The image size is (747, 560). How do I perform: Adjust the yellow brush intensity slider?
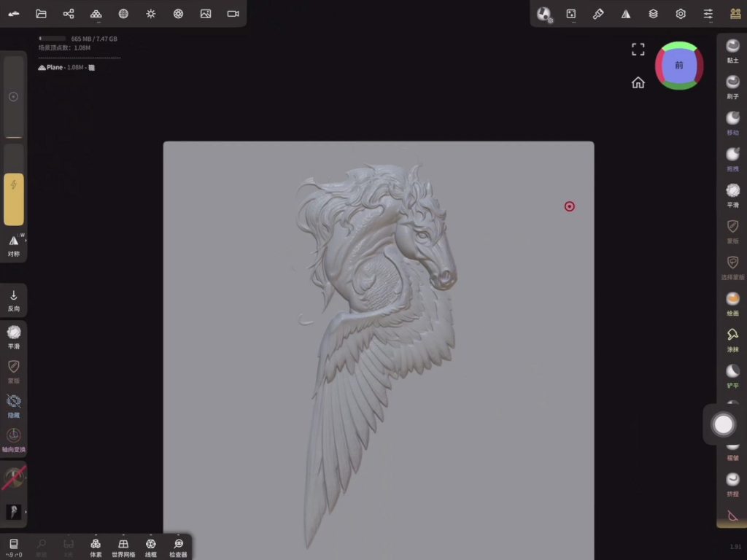point(14,184)
